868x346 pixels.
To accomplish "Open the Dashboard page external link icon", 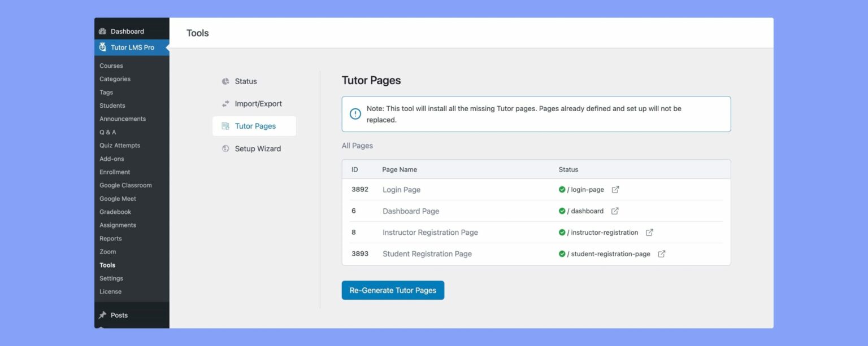I will [x=614, y=211].
